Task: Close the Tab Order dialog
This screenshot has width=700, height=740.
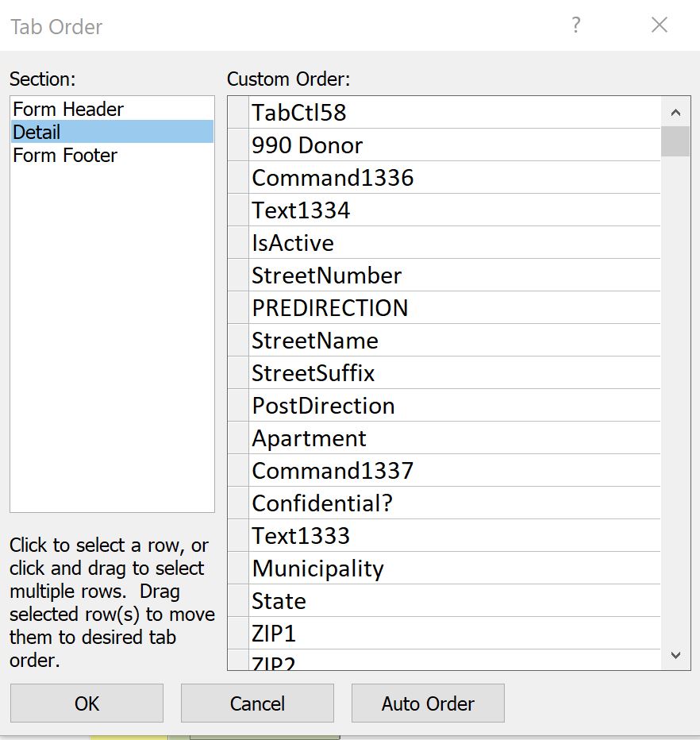Action: click(659, 25)
